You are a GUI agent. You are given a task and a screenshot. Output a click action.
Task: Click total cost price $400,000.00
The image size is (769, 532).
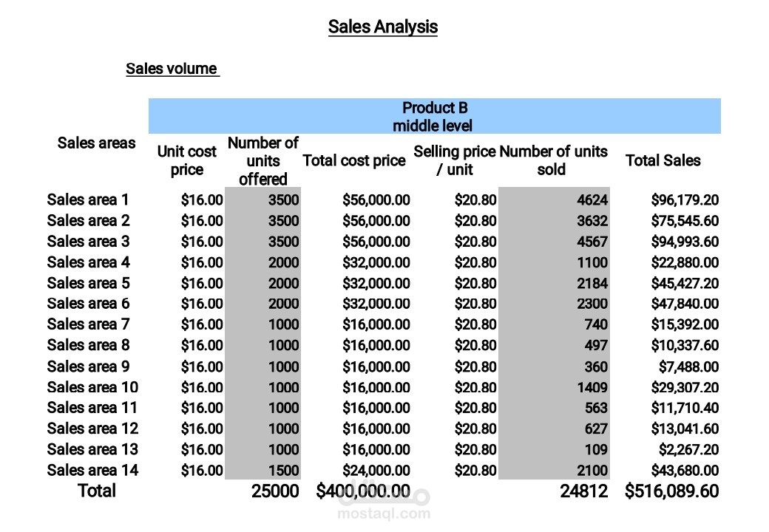click(x=363, y=491)
